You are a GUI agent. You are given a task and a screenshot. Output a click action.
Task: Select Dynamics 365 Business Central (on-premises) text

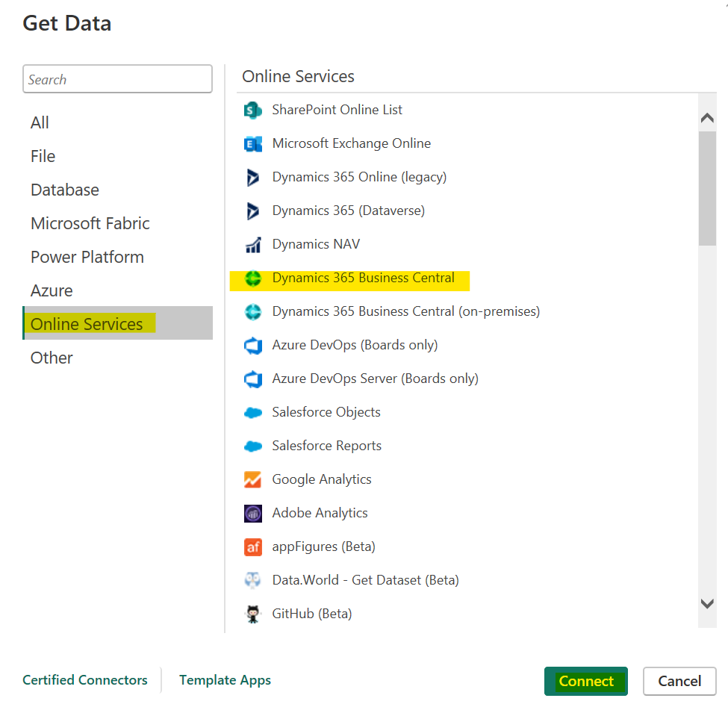coord(406,311)
